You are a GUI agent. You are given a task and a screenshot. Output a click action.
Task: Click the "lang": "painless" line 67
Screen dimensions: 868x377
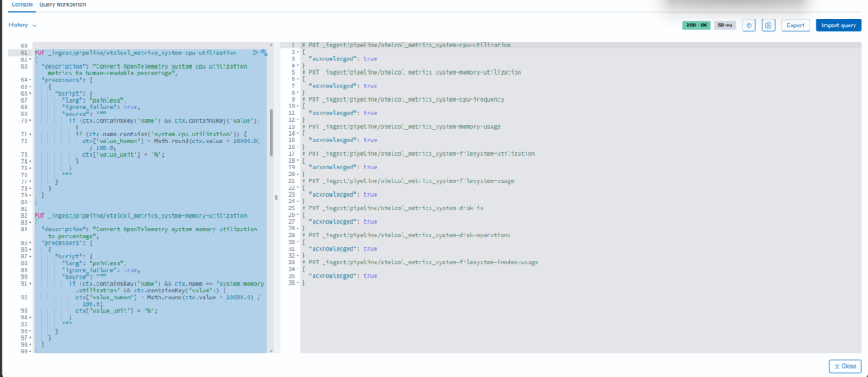point(94,100)
